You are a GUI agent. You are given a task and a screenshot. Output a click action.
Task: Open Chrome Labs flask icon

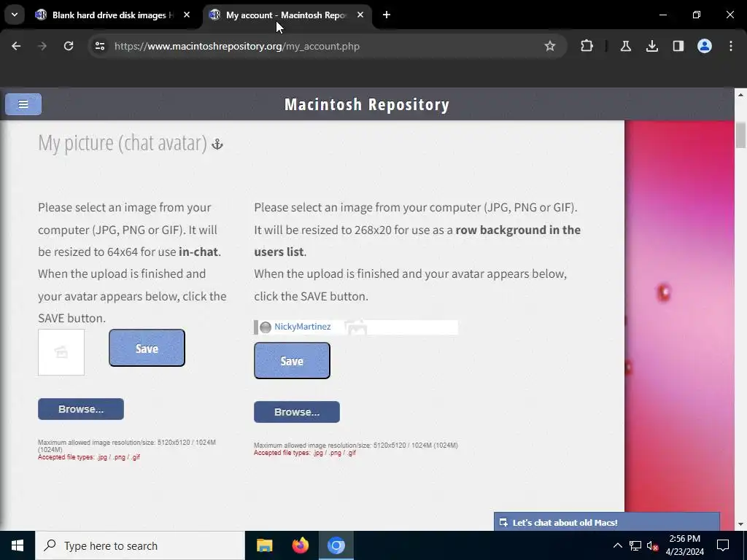click(625, 46)
